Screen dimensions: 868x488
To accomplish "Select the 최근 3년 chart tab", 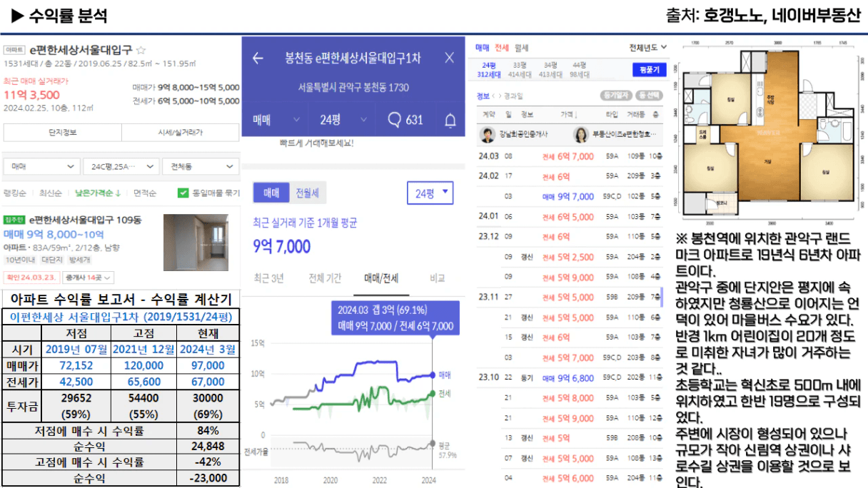I will coord(269,278).
